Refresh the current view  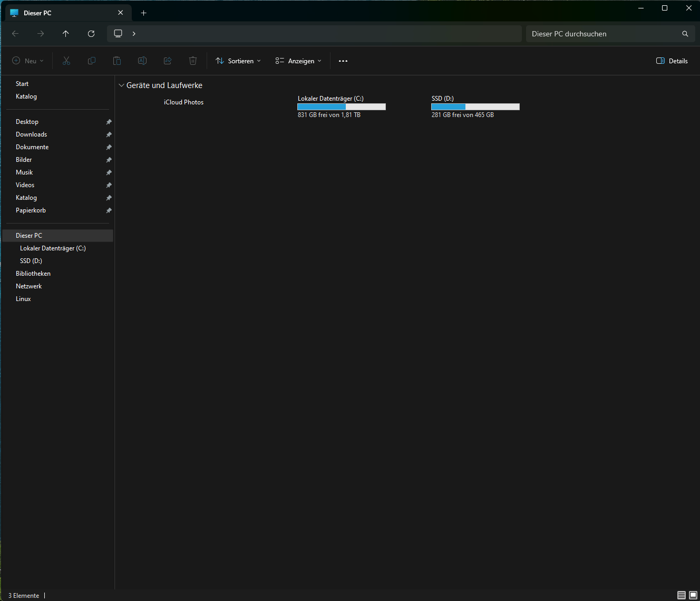point(91,34)
